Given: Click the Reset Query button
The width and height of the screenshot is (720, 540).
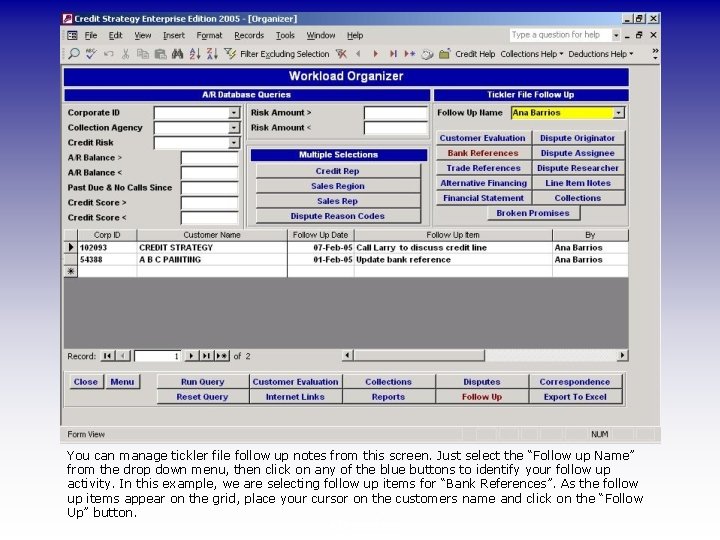Looking at the screenshot, I should click(x=202, y=397).
